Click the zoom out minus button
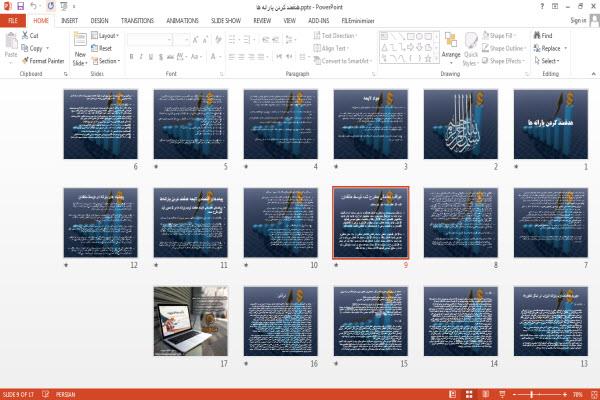 click(x=514, y=394)
